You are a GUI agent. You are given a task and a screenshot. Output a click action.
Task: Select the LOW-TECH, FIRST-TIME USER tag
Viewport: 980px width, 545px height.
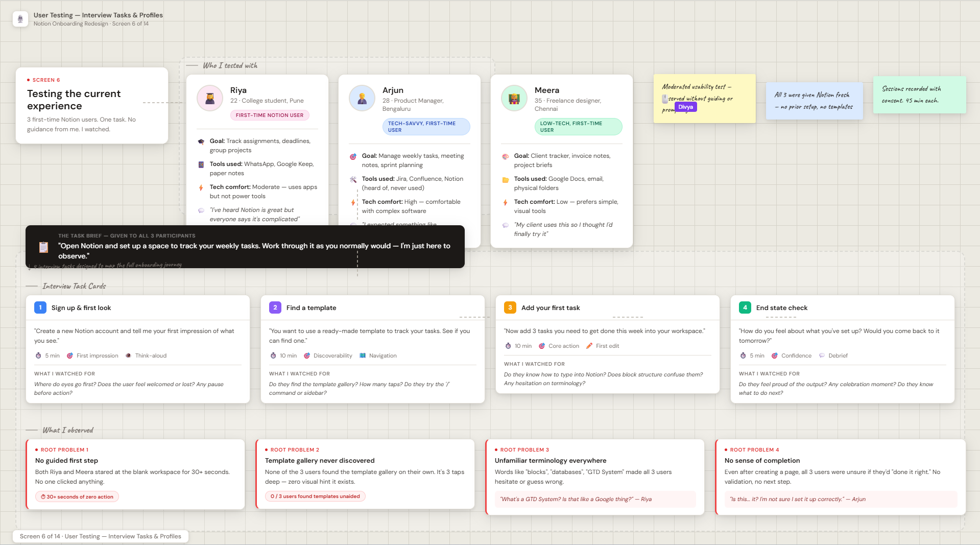tap(578, 127)
